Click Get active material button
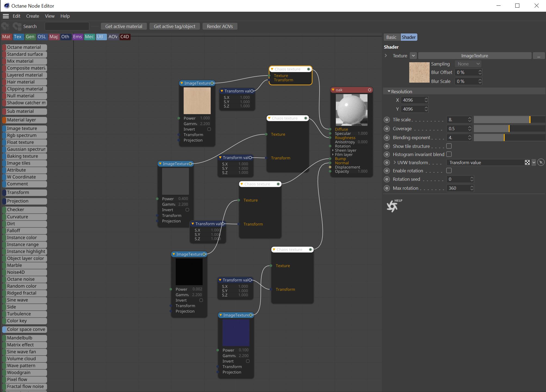546x392 pixels. [123, 26]
